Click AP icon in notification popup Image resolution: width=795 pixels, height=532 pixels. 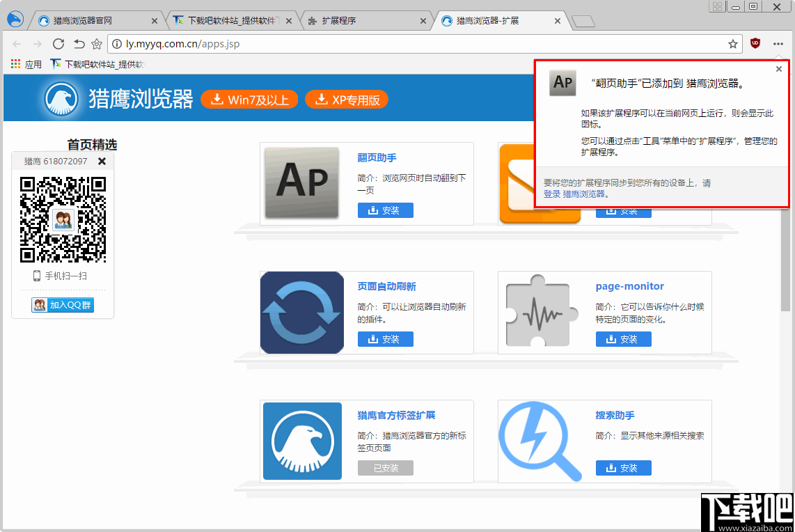[562, 83]
